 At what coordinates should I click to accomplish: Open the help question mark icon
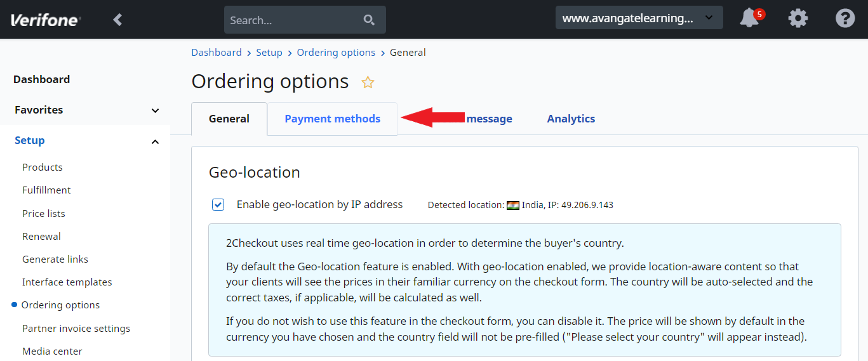coord(845,18)
